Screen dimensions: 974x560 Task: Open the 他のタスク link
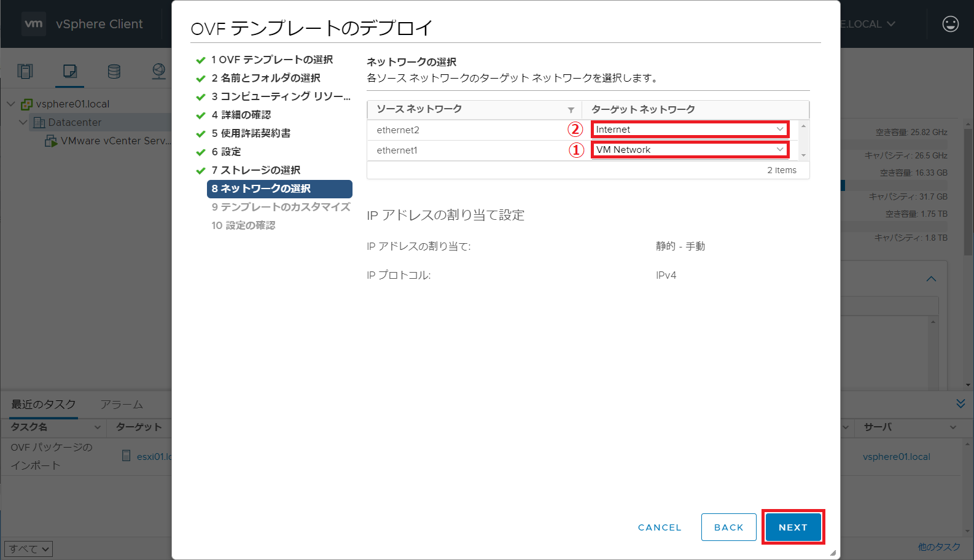coord(939,547)
